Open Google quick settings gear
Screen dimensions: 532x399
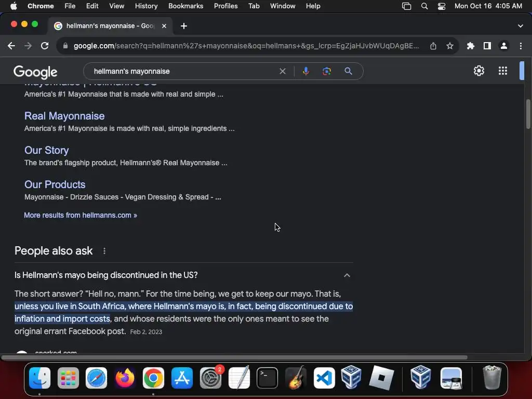[x=478, y=71]
